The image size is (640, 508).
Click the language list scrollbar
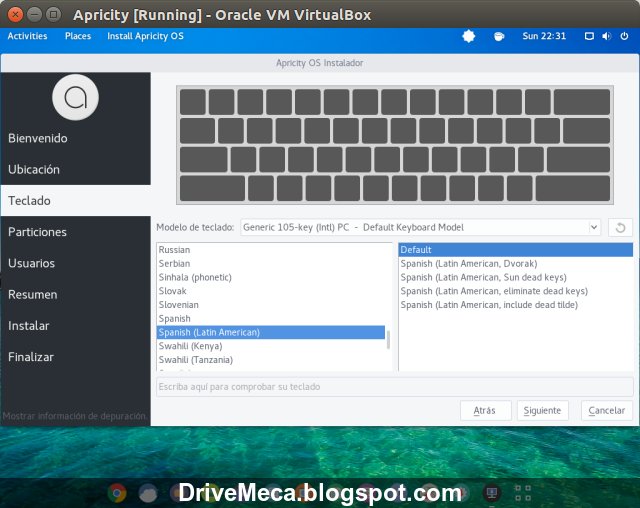[388, 339]
